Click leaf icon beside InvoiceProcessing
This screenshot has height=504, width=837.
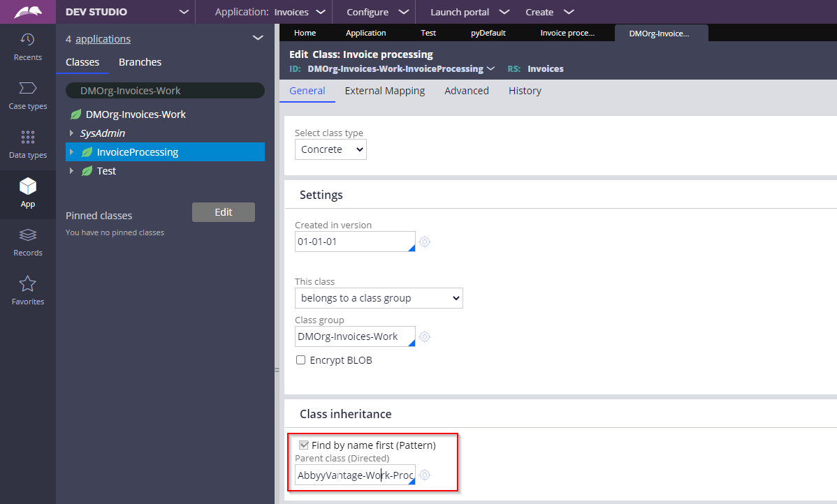(x=87, y=152)
